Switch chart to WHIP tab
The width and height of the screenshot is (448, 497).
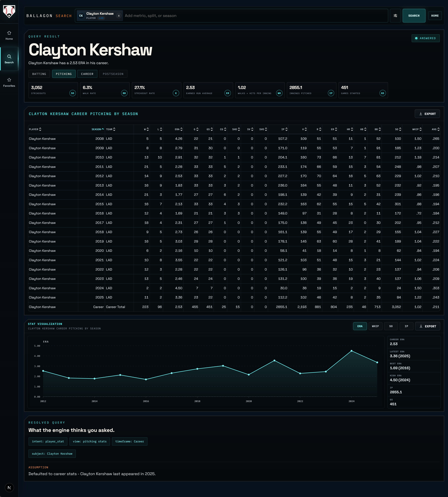[375, 326]
